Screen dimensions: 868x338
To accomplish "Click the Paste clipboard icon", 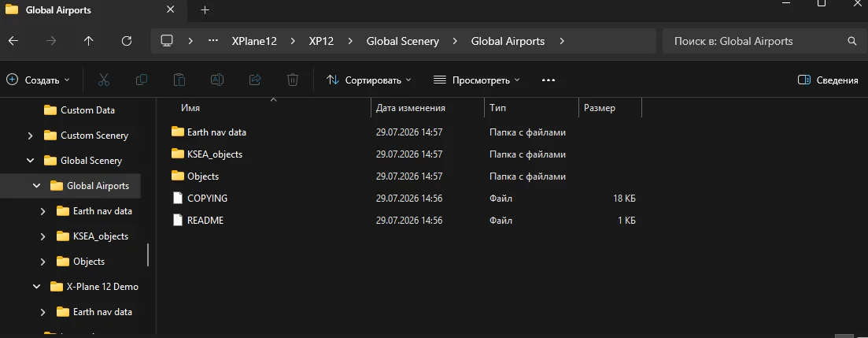I will pyautogui.click(x=179, y=80).
